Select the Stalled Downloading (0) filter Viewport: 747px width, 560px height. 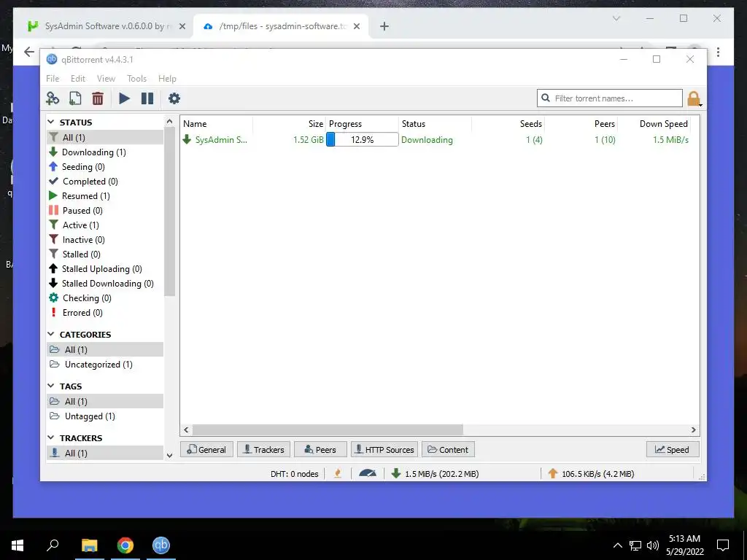tap(105, 284)
